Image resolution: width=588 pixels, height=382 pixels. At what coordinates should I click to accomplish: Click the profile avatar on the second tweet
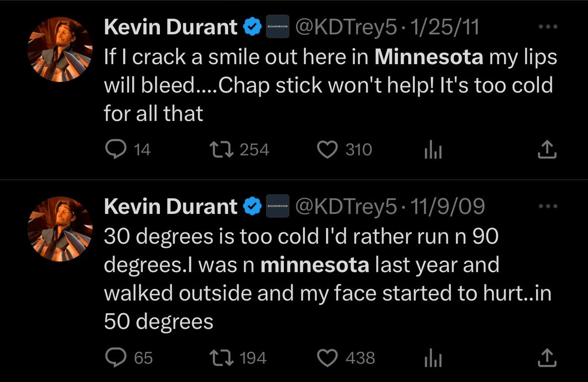60,229
